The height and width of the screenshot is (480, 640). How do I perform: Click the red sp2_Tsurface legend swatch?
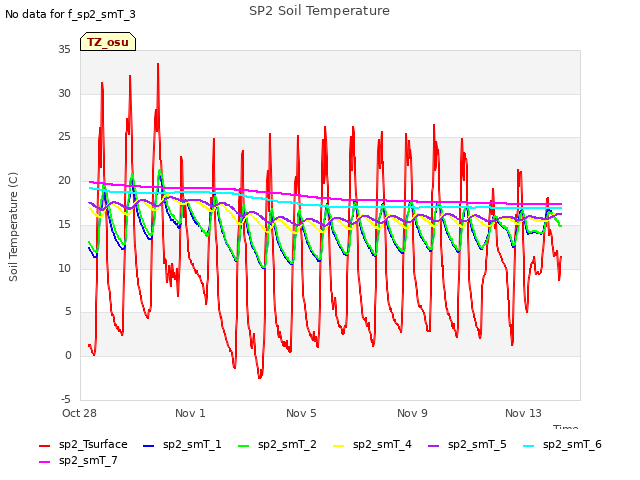(x=44, y=446)
